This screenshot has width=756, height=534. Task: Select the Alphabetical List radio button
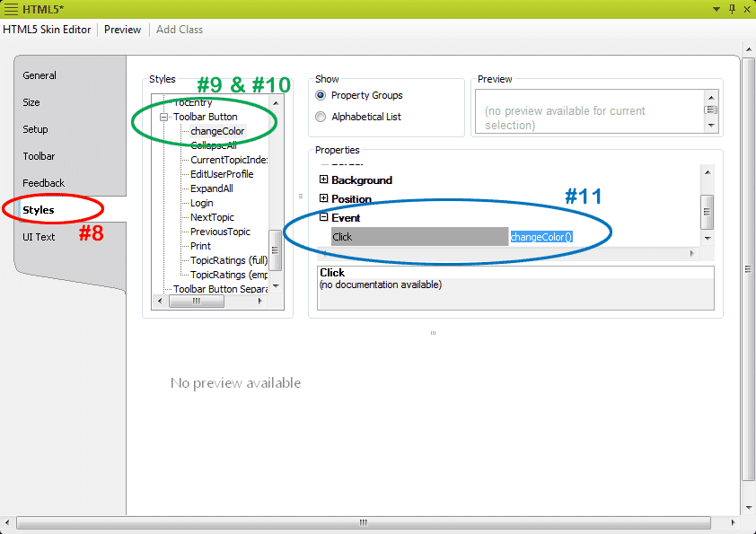pos(321,117)
